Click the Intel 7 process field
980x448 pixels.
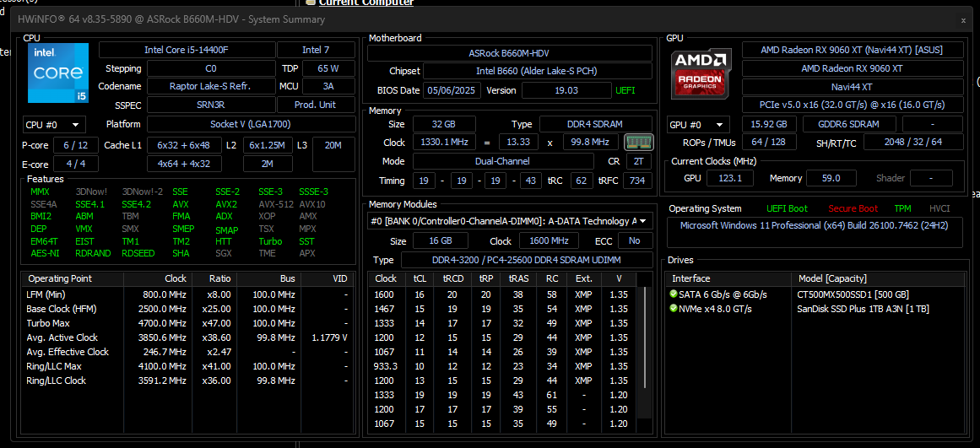pos(316,50)
